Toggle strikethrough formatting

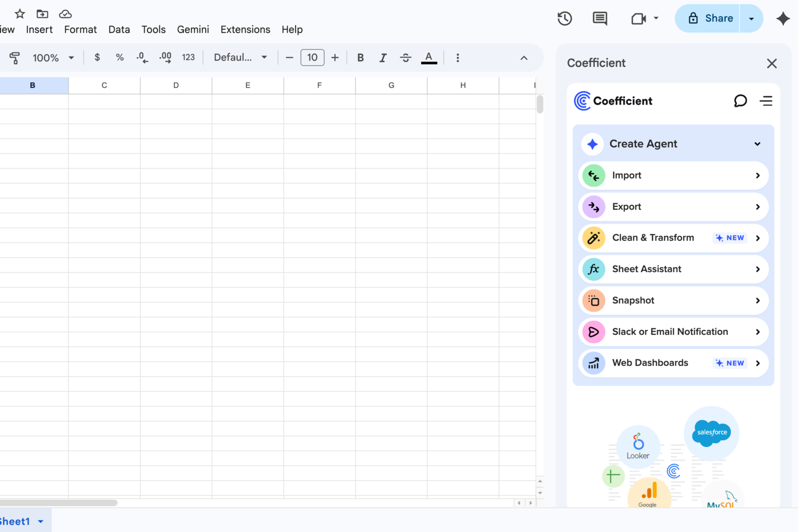coord(405,58)
